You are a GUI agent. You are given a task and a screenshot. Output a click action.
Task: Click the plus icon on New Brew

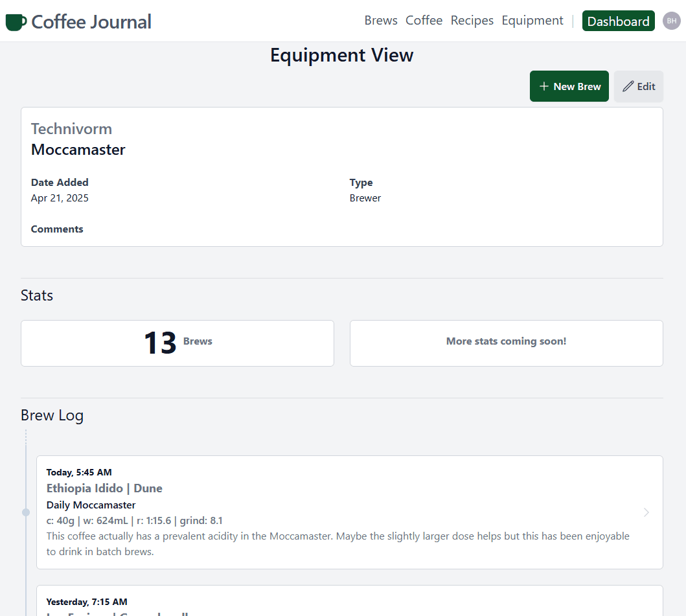point(544,86)
